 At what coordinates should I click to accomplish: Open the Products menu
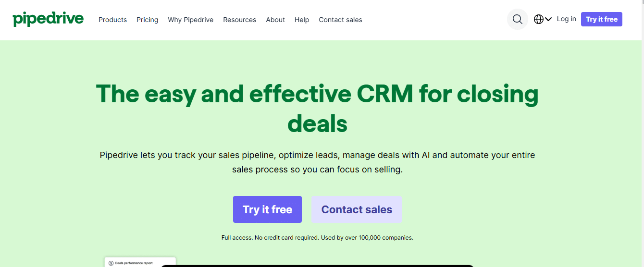(x=112, y=20)
